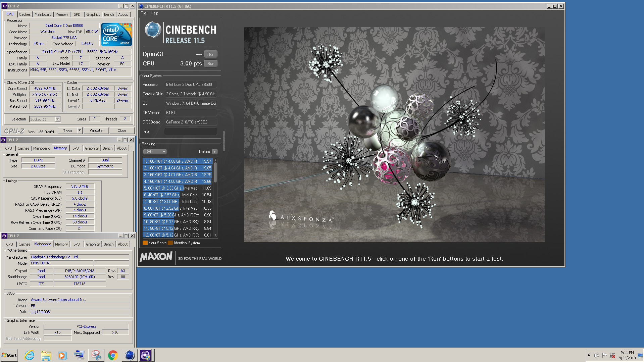Click the Show Desktop icon in tray

click(640, 355)
